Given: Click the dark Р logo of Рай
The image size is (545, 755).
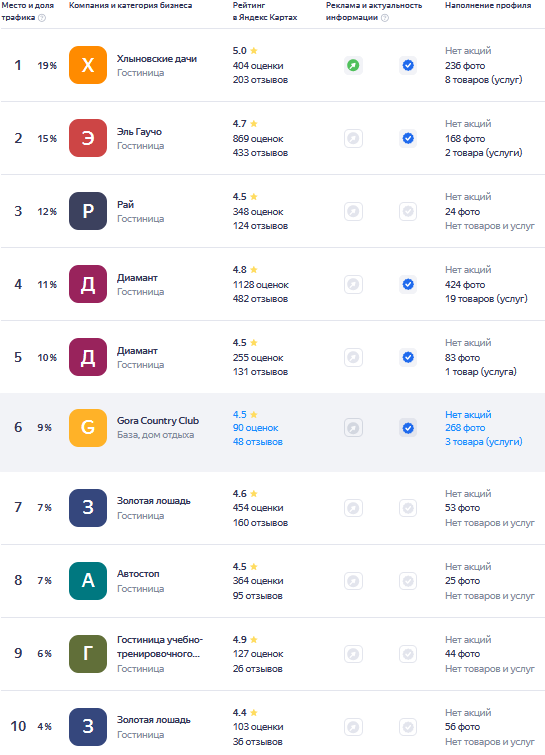Looking at the screenshot, I should click(88, 211).
